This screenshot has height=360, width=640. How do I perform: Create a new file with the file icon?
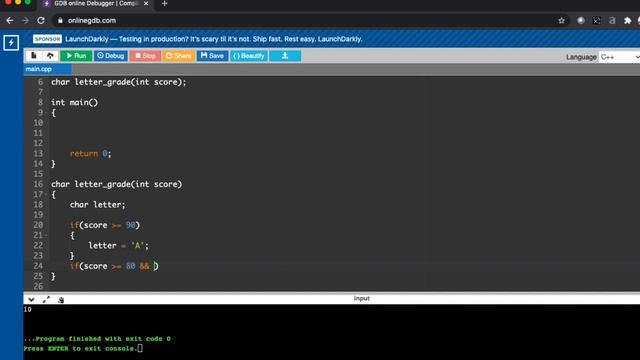pyautogui.click(x=34, y=56)
